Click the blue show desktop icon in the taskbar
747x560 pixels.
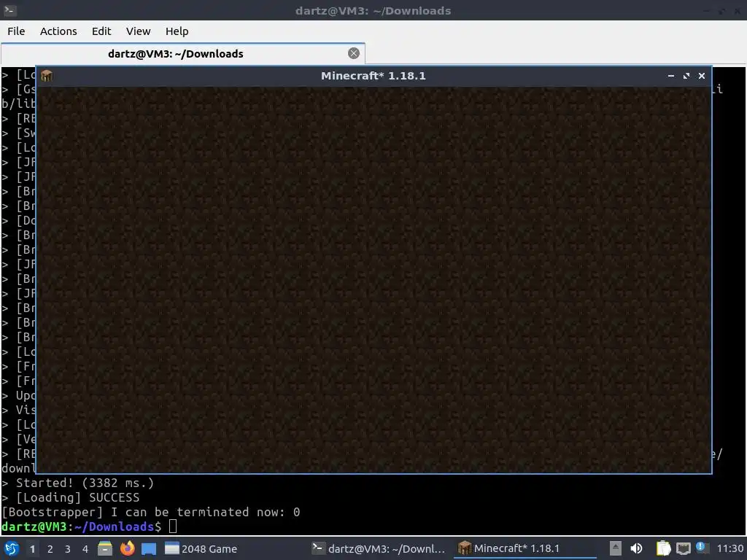point(149,548)
